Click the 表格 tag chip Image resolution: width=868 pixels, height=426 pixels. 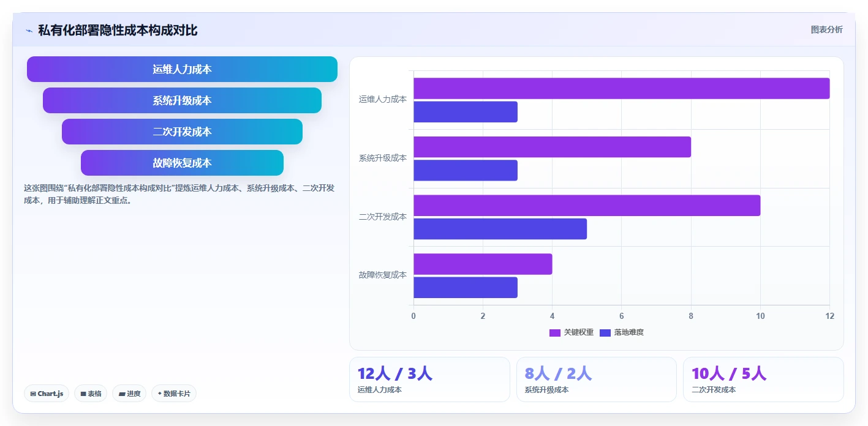pos(91,394)
